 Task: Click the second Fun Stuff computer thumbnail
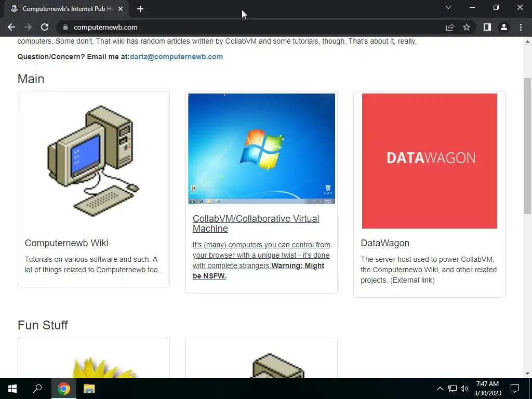tap(278, 366)
